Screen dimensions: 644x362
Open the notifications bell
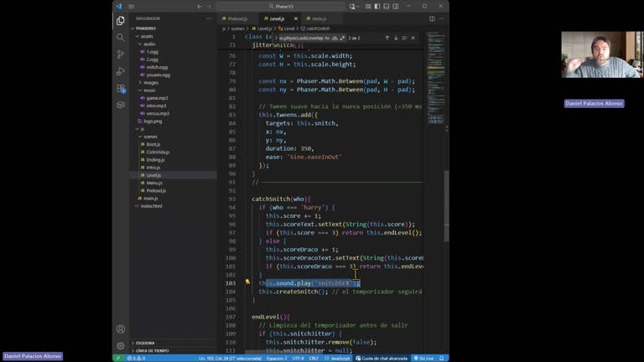pyautogui.click(x=442, y=359)
